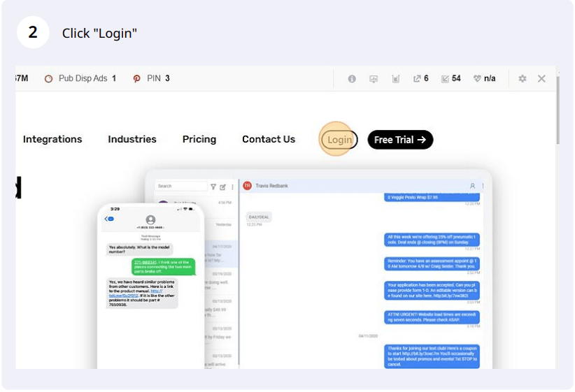This screenshot has height=392, width=575.
Task: Click the green phone message bubble
Action: [164, 267]
